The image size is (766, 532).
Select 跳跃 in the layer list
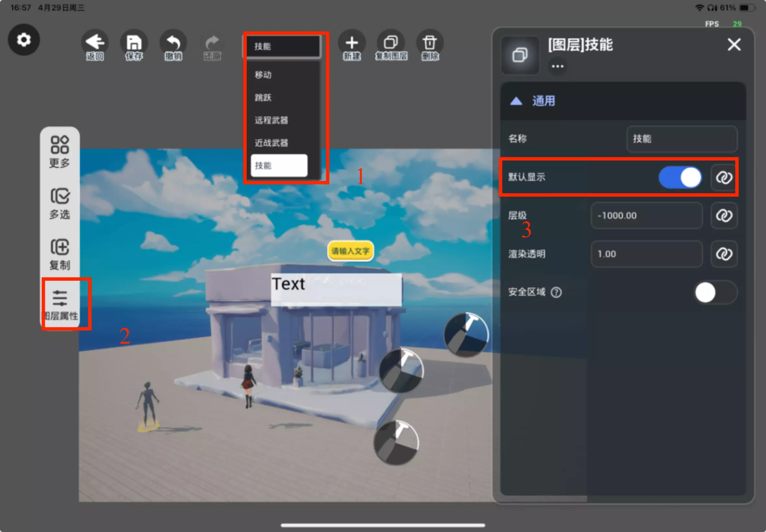[x=263, y=98]
